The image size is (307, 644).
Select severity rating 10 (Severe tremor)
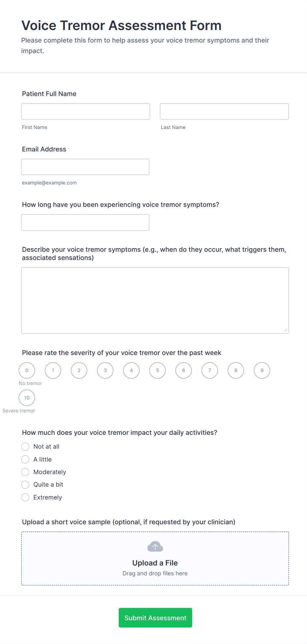click(27, 398)
